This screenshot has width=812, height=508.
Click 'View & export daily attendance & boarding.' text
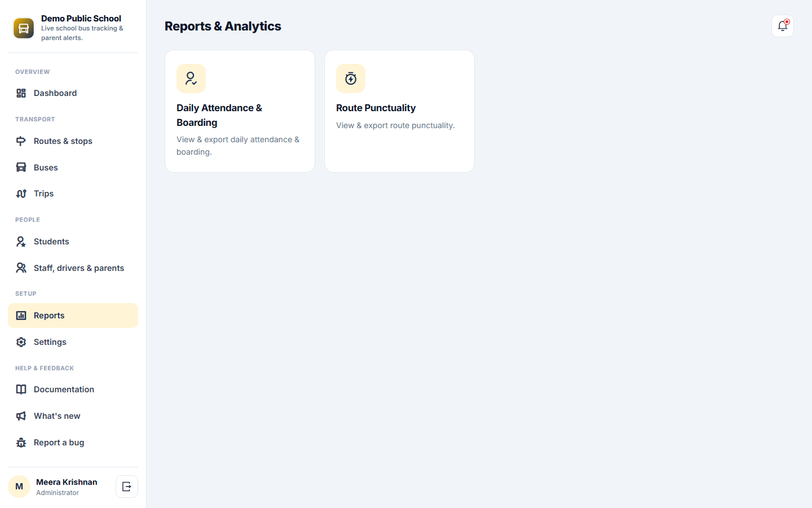pos(238,146)
